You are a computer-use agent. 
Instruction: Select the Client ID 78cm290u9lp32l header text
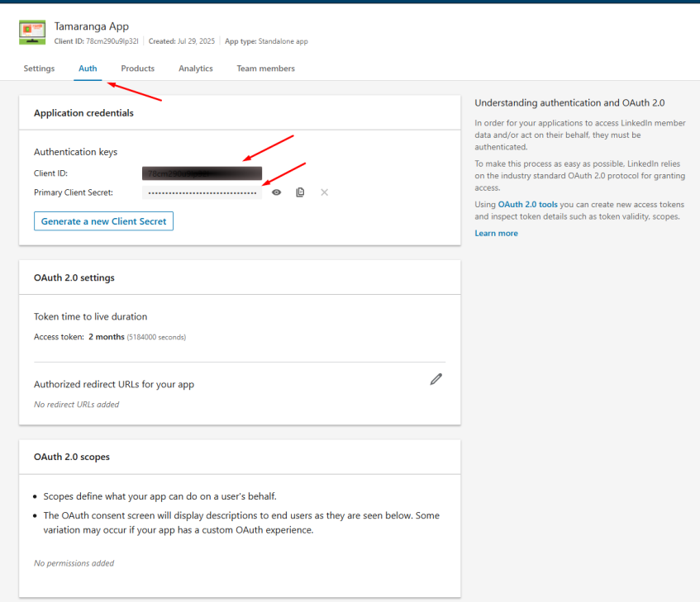[97, 41]
